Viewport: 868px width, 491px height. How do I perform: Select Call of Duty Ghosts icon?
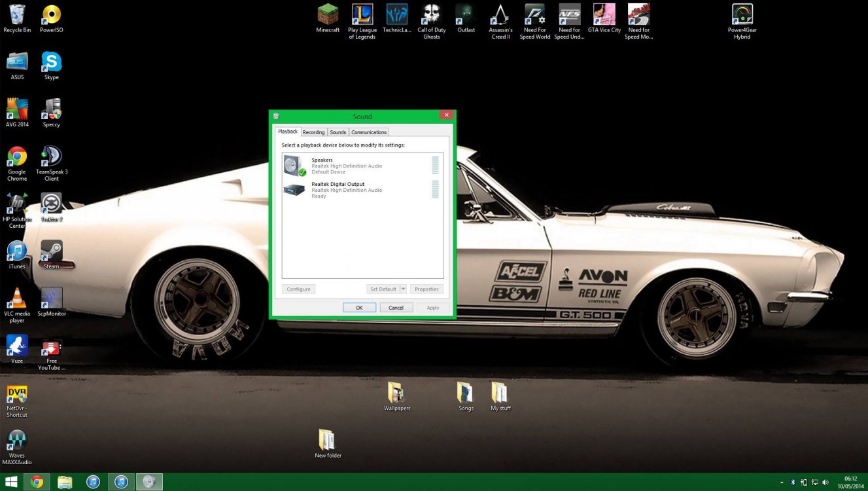432,22
